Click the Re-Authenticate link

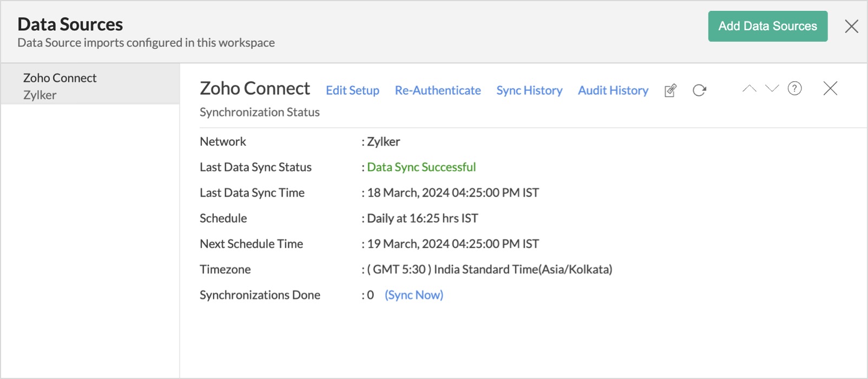(x=437, y=90)
